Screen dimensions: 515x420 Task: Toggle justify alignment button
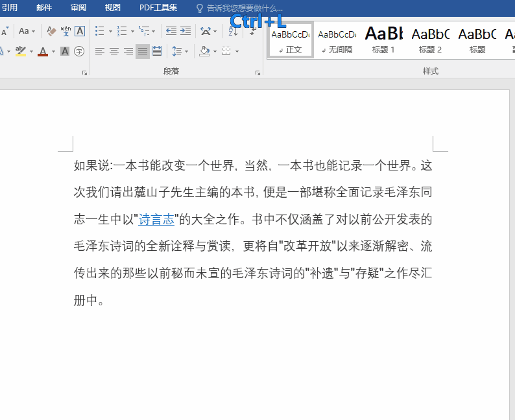[142, 51]
